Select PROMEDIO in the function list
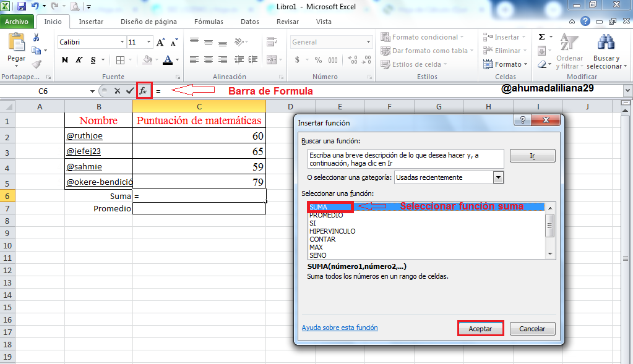 [x=326, y=215]
